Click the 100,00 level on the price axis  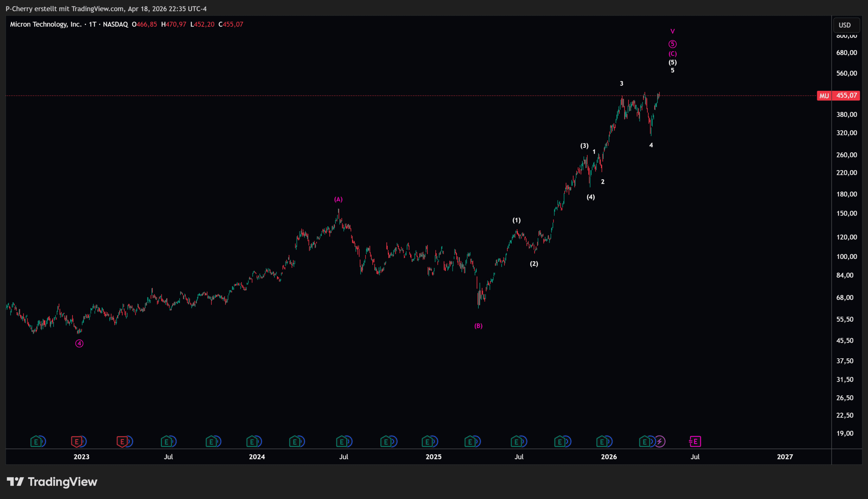tap(846, 257)
